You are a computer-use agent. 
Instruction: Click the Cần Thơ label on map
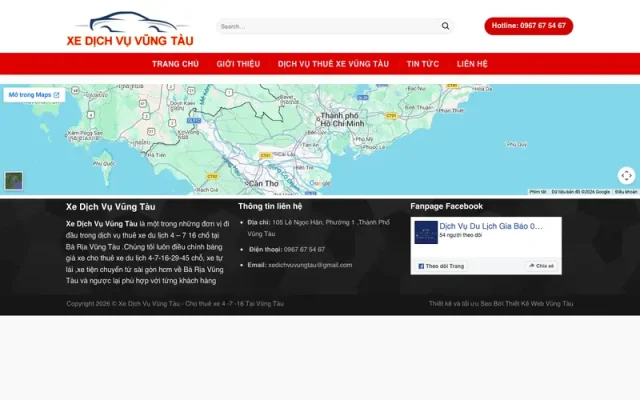pyautogui.click(x=263, y=184)
